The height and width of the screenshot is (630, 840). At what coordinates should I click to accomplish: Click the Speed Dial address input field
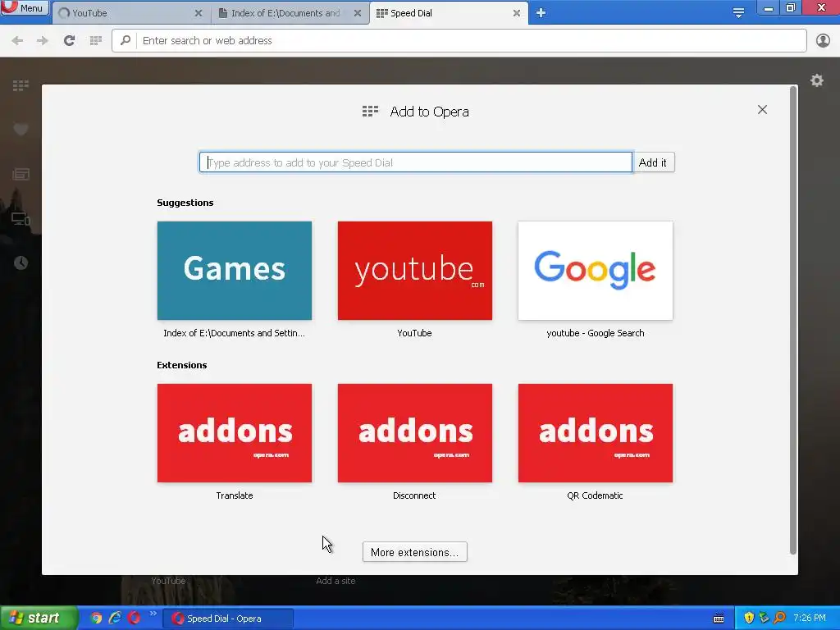pyautogui.click(x=416, y=162)
